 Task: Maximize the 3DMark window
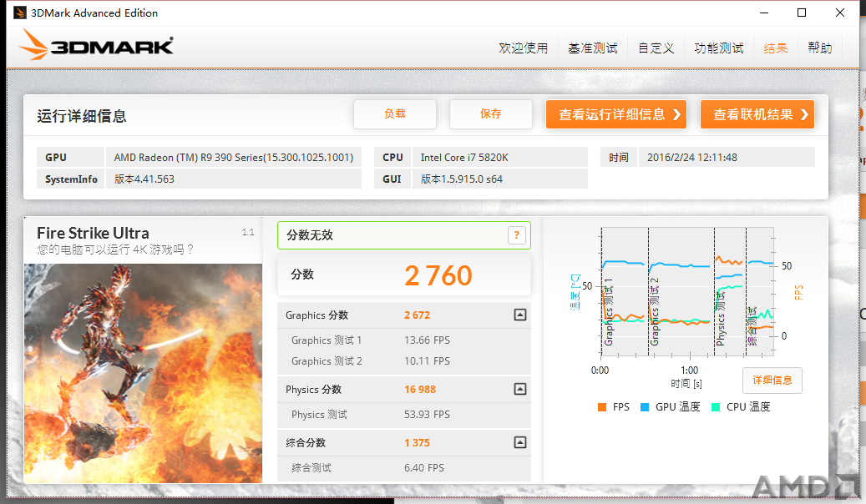[x=802, y=13]
